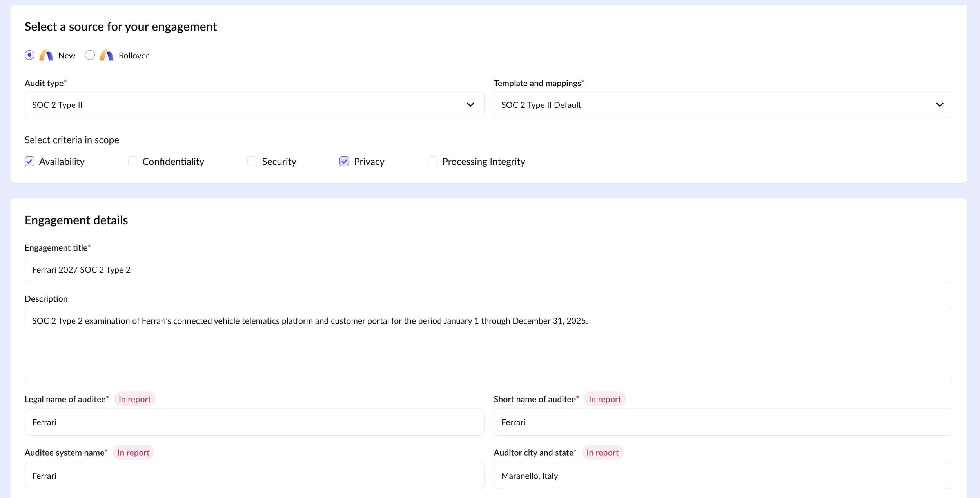Uncheck the Availability criteria checkbox
This screenshot has height=498, width=980.
[x=29, y=162]
